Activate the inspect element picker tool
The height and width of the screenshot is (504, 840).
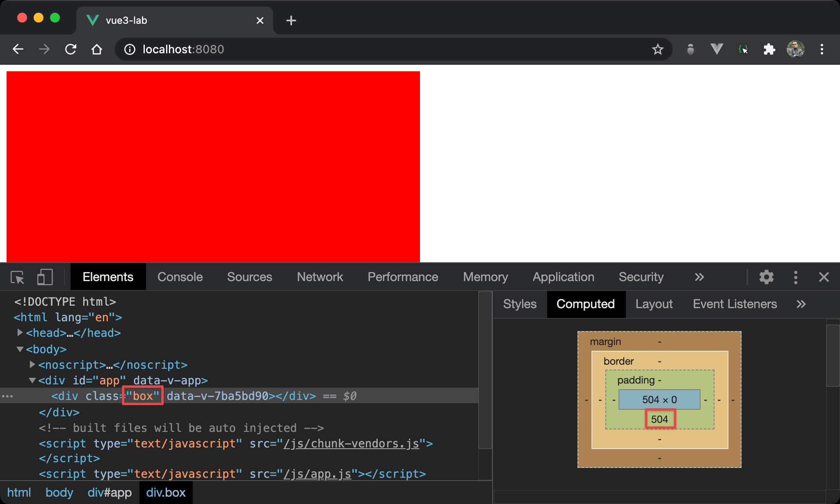click(17, 277)
